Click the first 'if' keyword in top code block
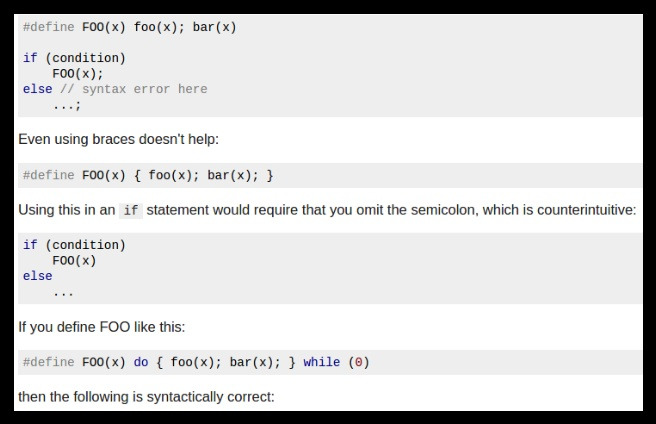656x424 pixels. [x=30, y=58]
